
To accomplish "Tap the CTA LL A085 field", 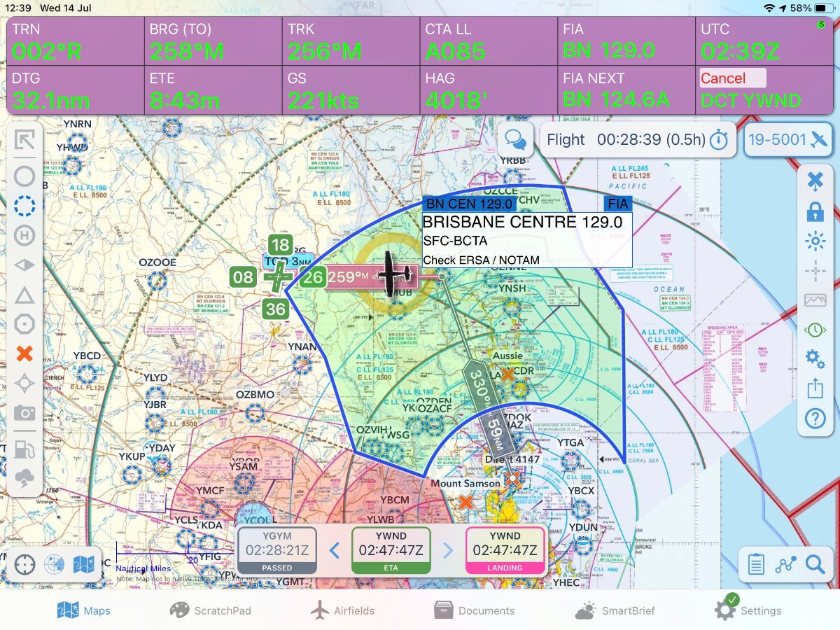I will click(x=489, y=41).
